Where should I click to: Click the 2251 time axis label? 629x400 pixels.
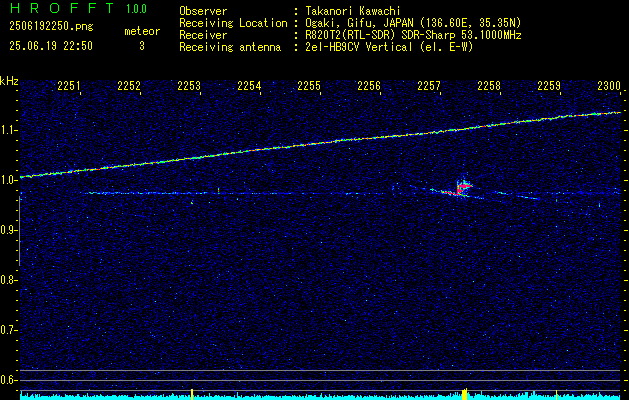click(69, 85)
